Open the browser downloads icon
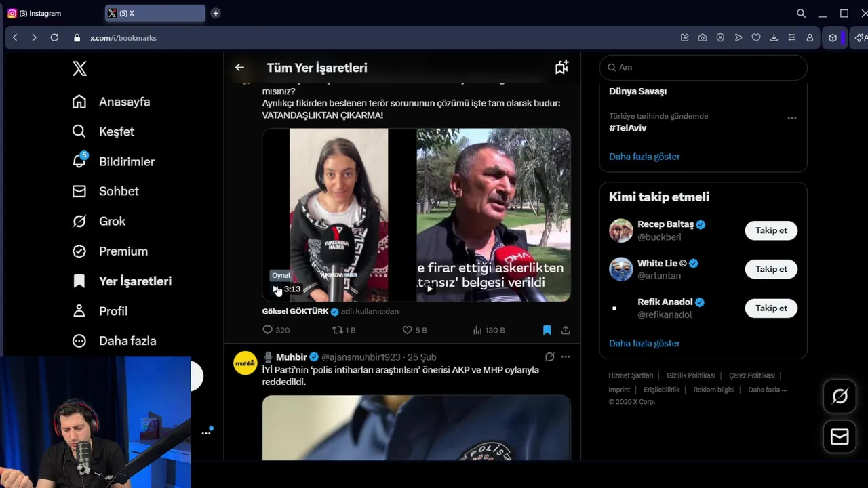Image resolution: width=868 pixels, height=488 pixels. 774,38
